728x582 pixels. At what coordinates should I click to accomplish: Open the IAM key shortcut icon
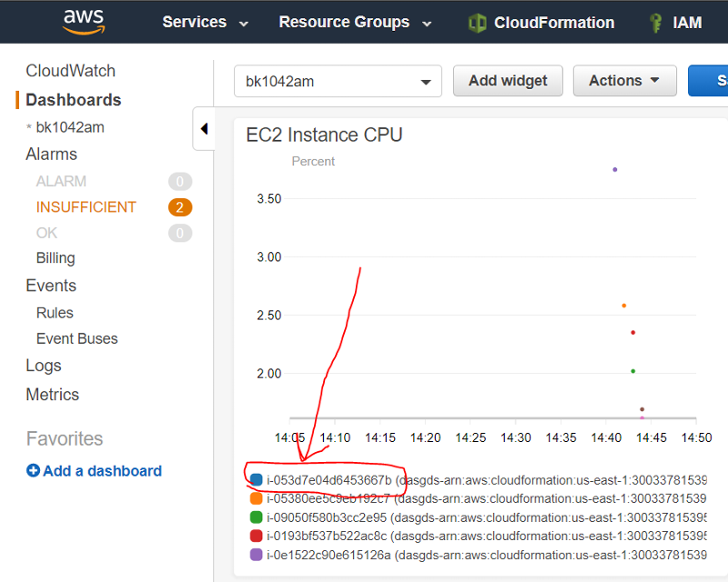pyautogui.click(x=655, y=23)
